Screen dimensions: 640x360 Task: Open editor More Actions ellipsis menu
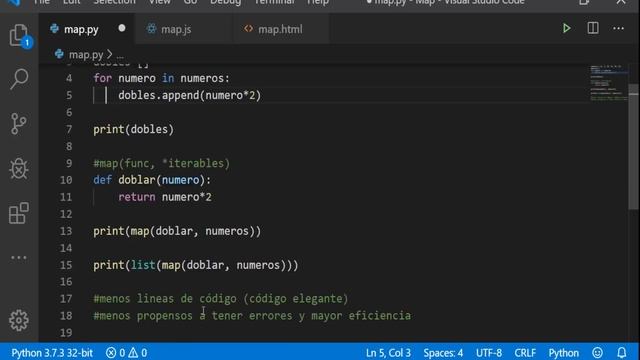pyautogui.click(x=618, y=29)
